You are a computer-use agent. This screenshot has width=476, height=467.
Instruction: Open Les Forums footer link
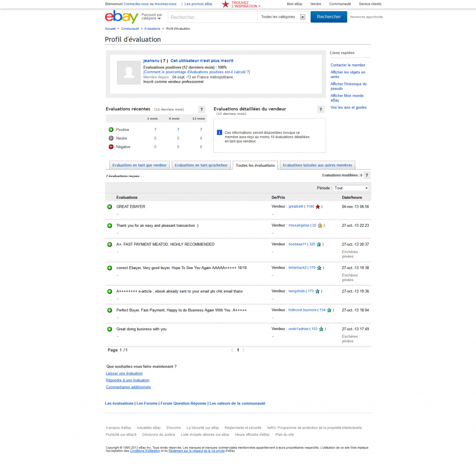pyautogui.click(x=147, y=403)
